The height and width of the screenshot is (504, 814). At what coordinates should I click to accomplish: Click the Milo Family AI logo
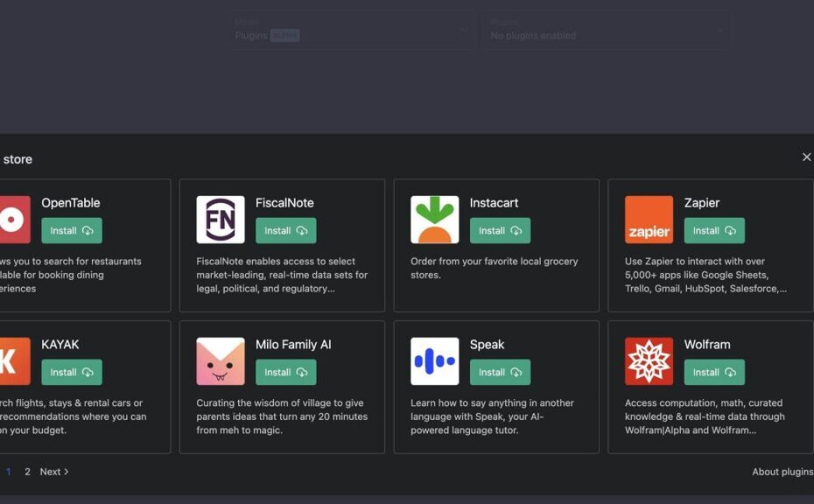coord(221,361)
